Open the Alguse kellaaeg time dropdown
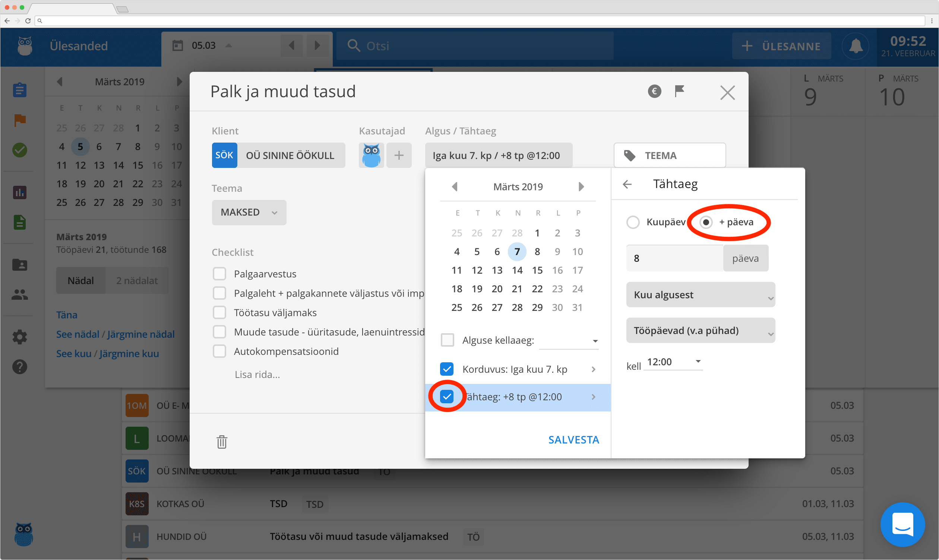The width and height of the screenshot is (939, 560). 569,341
